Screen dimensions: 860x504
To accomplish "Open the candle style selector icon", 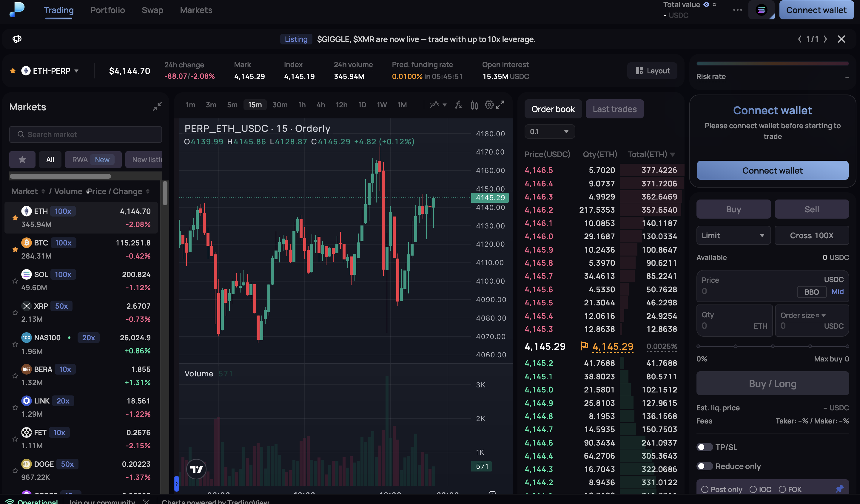I will tap(474, 105).
